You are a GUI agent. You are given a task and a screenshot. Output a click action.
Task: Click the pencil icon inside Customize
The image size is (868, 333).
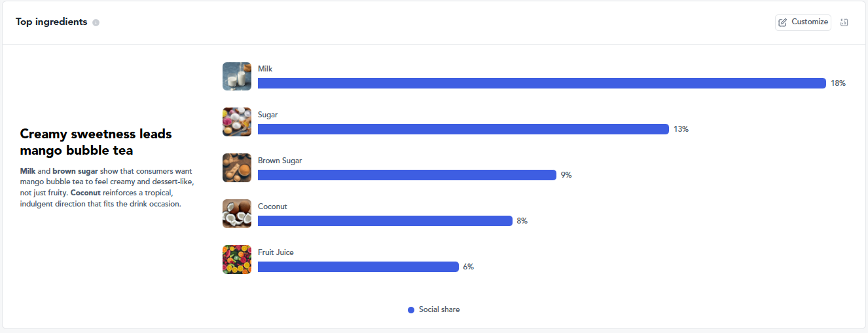(x=783, y=22)
